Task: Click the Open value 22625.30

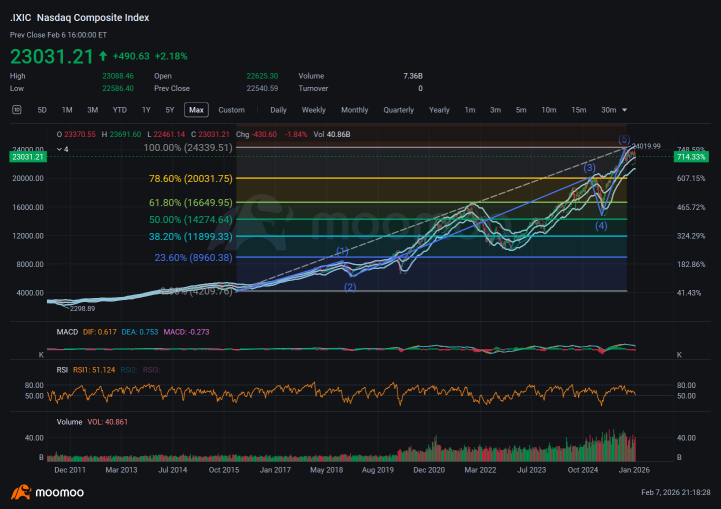Action: click(x=262, y=76)
